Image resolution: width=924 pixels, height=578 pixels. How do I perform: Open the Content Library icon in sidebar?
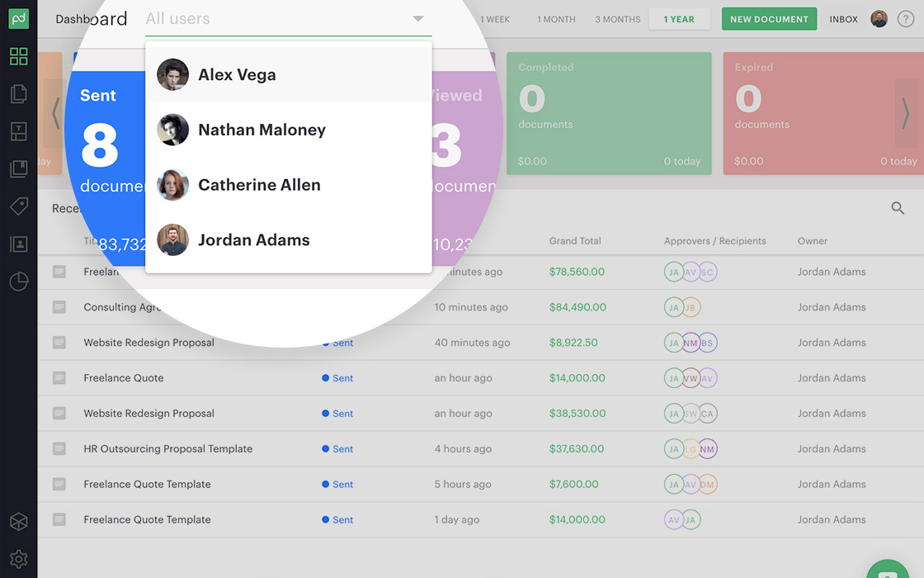click(x=19, y=169)
